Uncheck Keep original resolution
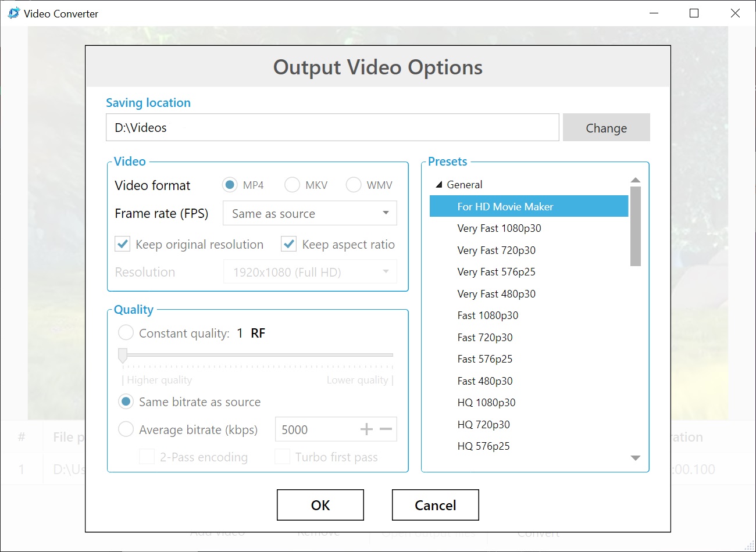Viewport: 756px width, 552px height. (123, 244)
